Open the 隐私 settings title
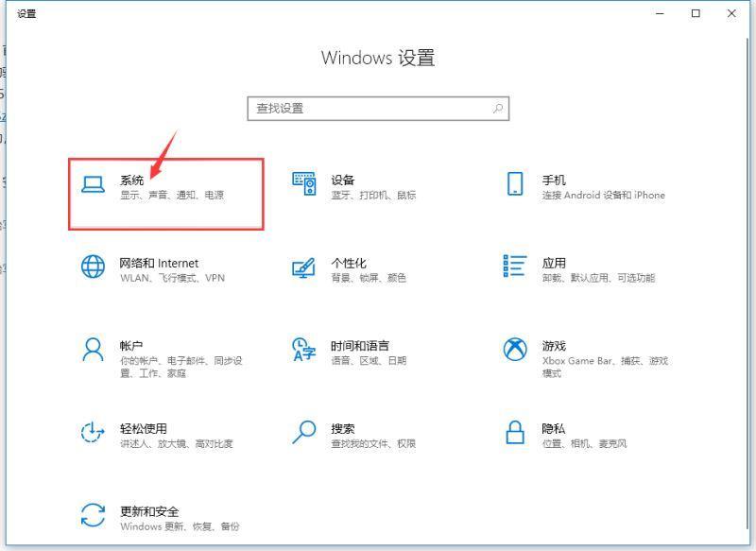756x551 pixels. pos(554,428)
